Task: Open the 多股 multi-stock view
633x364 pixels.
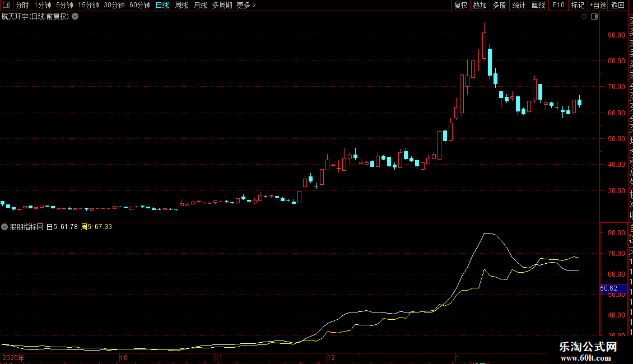Action: (499, 5)
